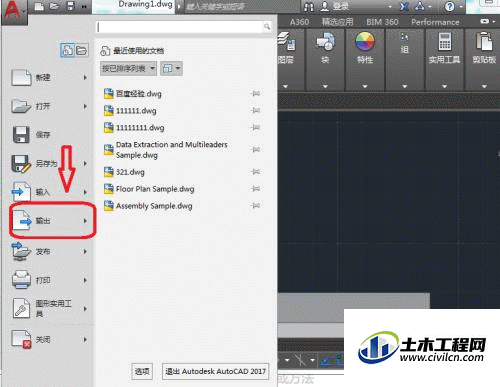Click the binoculars search icon in title bar
The image size is (500, 387).
(x=309, y=7)
